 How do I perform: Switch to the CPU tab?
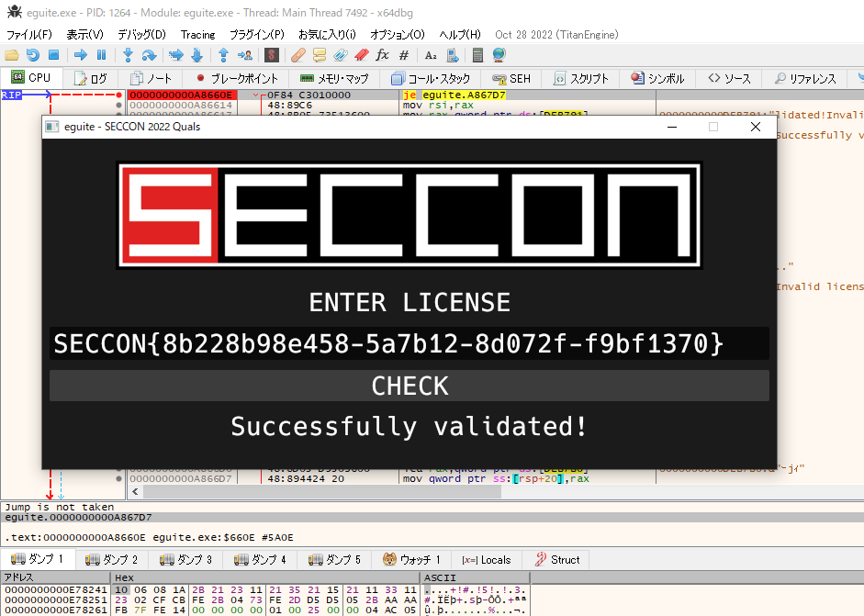[x=31, y=78]
